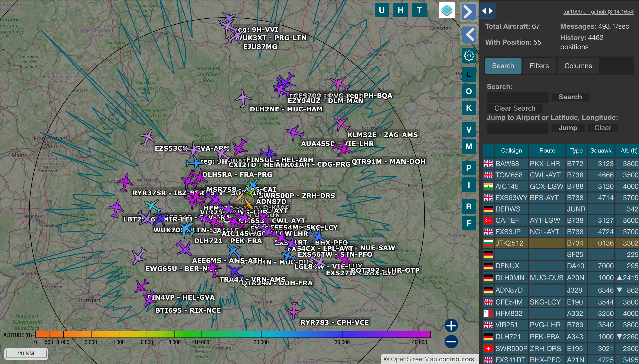Zoom out with the minus button
This screenshot has width=639, height=364.
(451, 342)
